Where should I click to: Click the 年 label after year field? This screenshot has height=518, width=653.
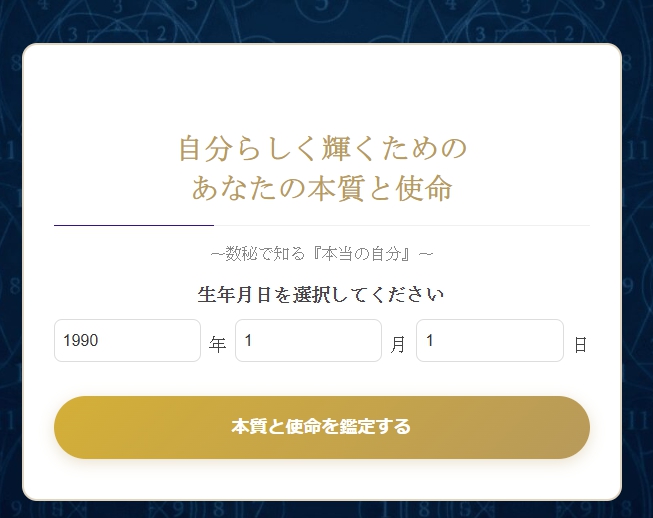pyautogui.click(x=218, y=345)
